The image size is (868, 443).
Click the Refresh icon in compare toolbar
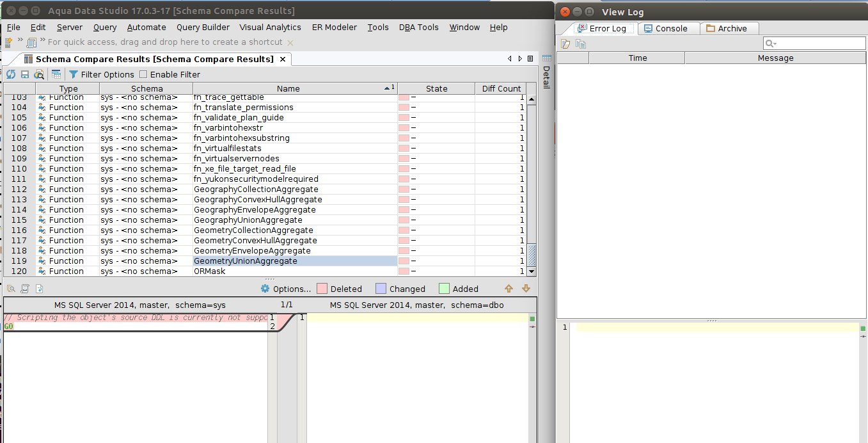coord(11,74)
